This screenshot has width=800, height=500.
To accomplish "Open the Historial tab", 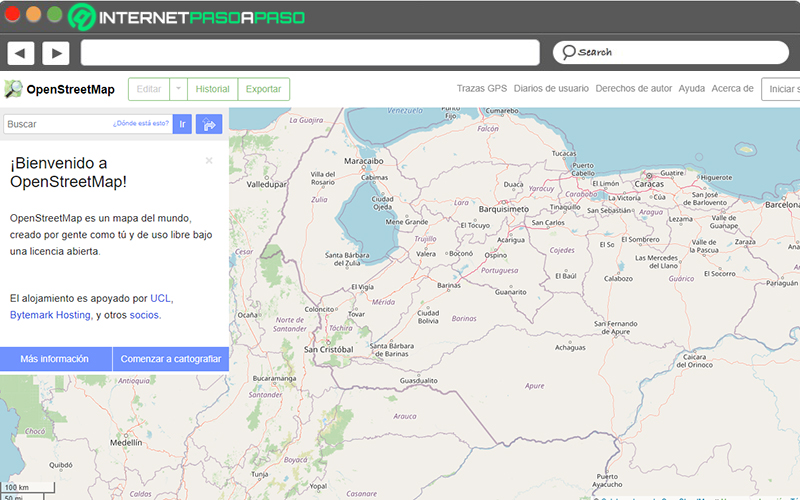I will [x=212, y=89].
